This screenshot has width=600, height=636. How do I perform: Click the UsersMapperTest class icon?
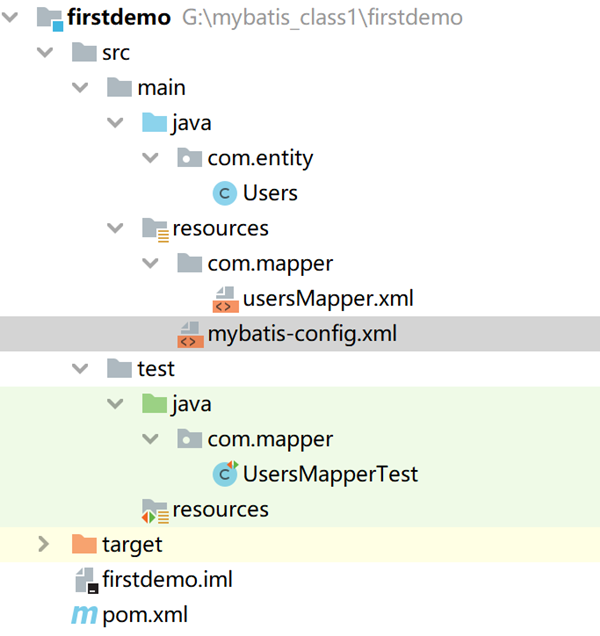(x=225, y=474)
